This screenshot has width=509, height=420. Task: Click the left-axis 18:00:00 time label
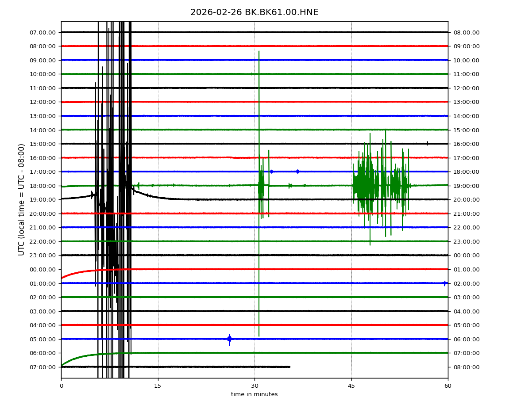(43, 186)
